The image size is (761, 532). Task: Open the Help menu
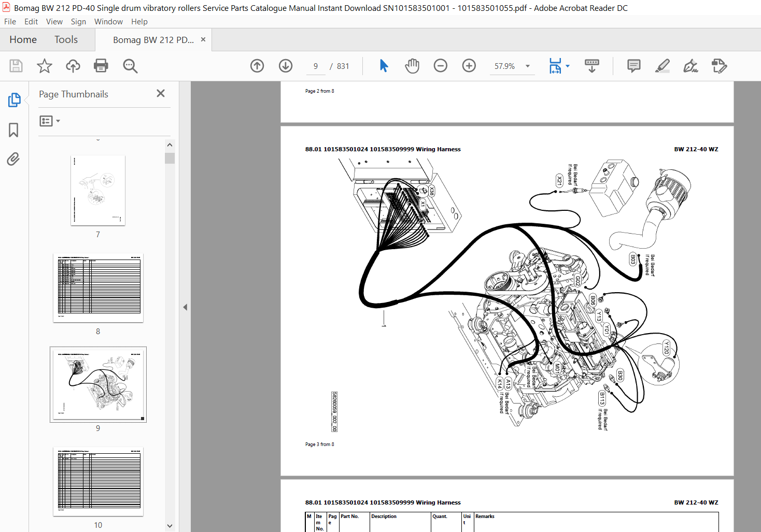(139, 22)
